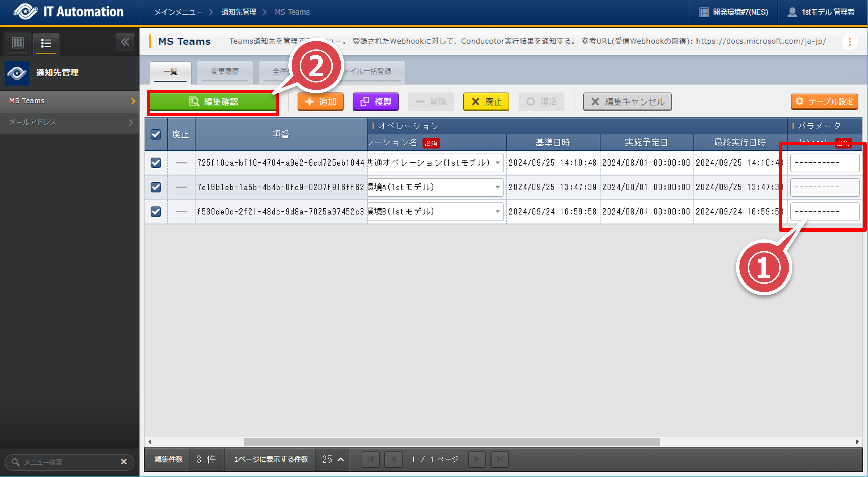Uncheck the row starting with 725f10ca

point(156,163)
